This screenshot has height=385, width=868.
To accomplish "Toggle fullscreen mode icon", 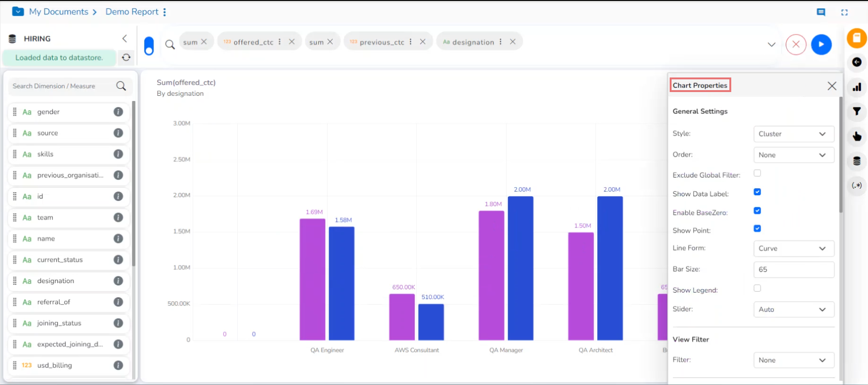I will pyautogui.click(x=845, y=12).
